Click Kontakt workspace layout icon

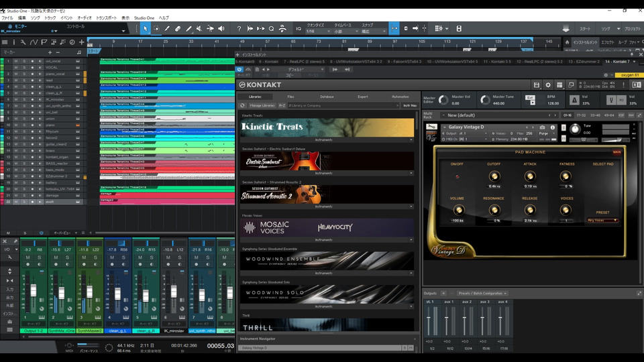click(x=559, y=85)
